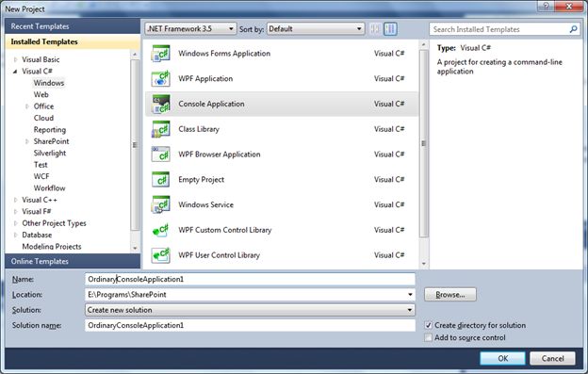Open the Create new solution dropdown
This screenshot has height=374, width=588.
[250, 310]
